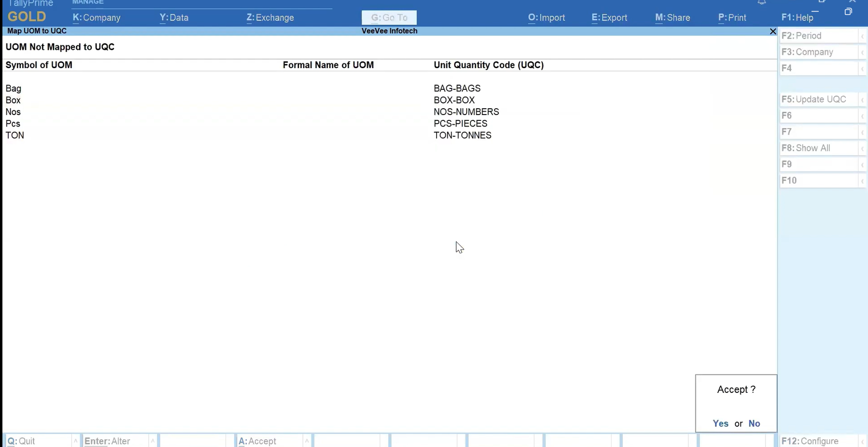Expand the arrow beside F12: Configure

tap(862, 441)
